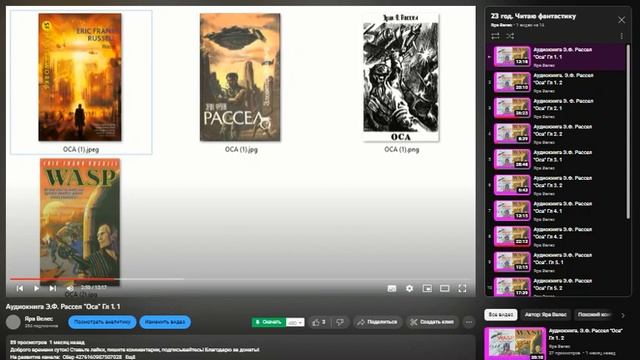Select the "Автор: Яра Велес" filter chip
This screenshot has height=360, width=640.
(x=546, y=315)
